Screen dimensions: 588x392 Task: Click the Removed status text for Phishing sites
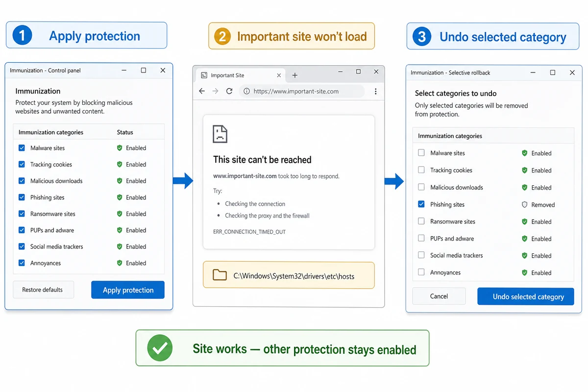point(543,205)
